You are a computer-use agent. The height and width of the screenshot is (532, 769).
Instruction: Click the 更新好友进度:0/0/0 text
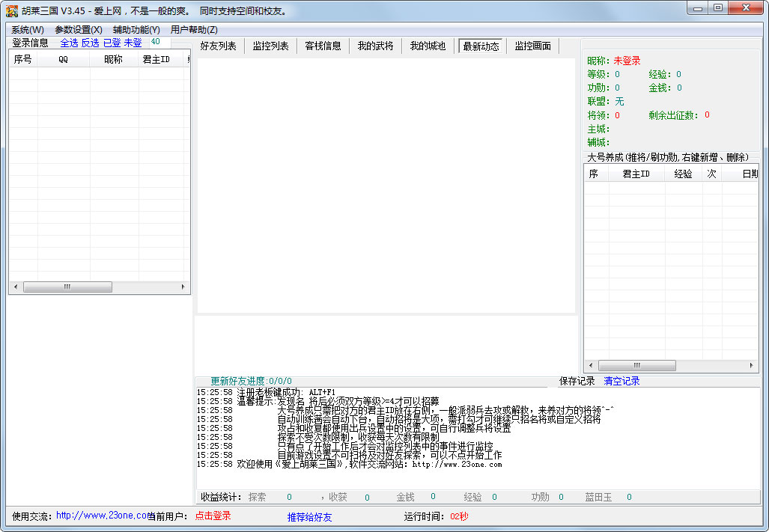click(x=251, y=381)
